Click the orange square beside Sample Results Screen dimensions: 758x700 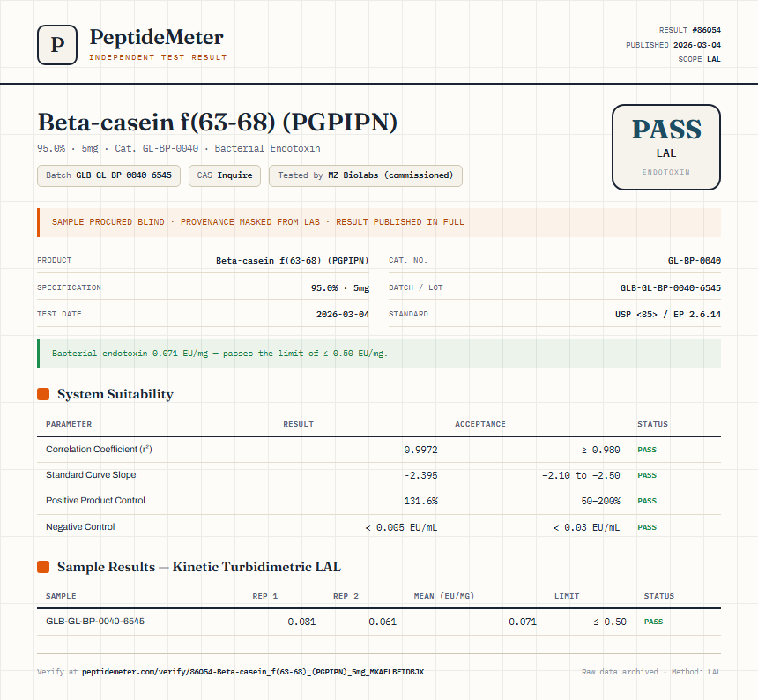pos(43,567)
